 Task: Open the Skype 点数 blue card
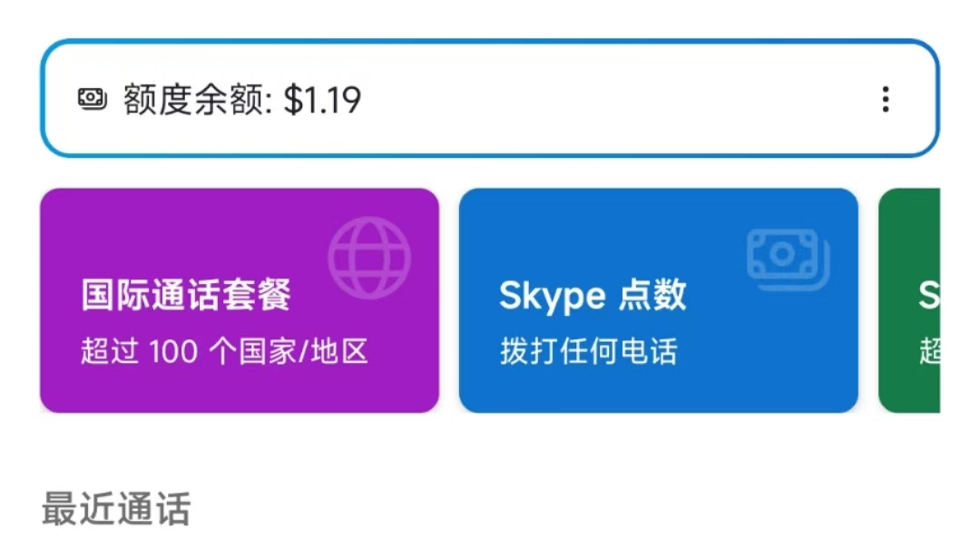658,299
